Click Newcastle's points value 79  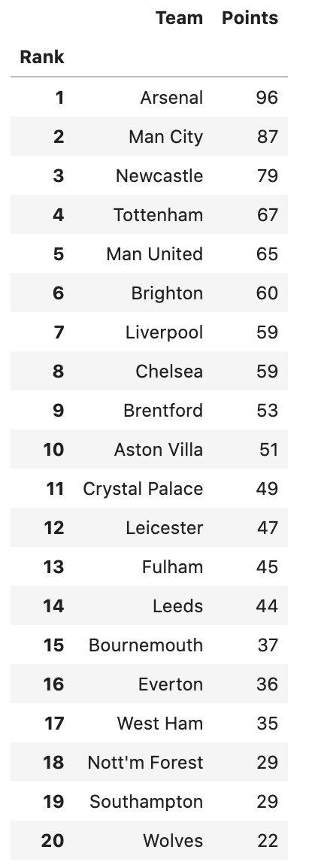click(267, 175)
